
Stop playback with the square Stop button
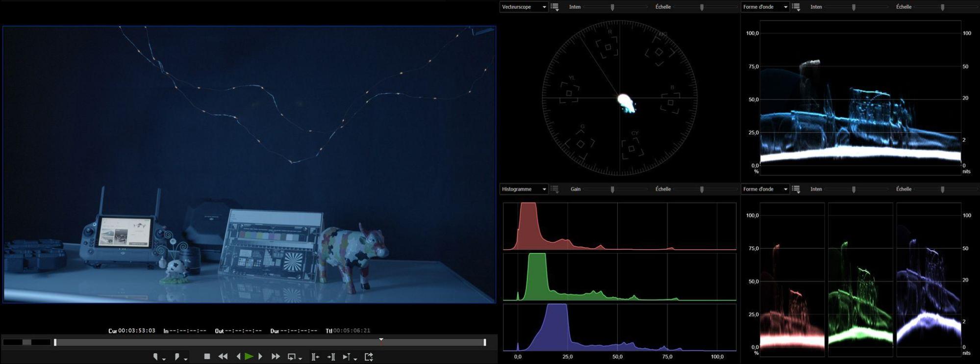[x=207, y=357]
